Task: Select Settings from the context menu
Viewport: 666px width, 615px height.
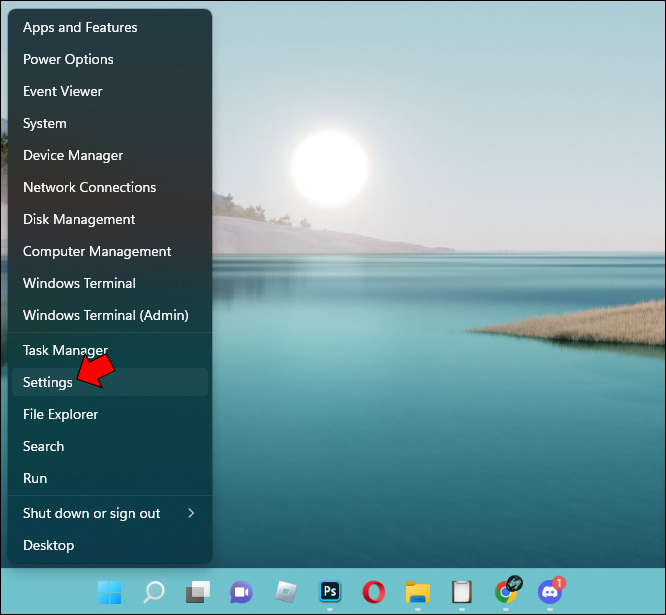Action: pyautogui.click(x=48, y=382)
